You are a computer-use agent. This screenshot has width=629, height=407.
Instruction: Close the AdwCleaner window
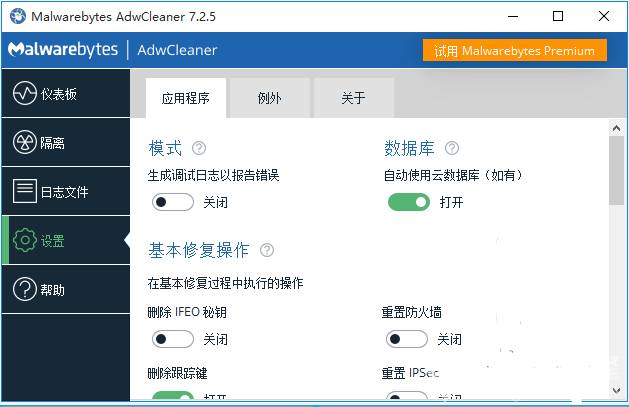[604, 16]
